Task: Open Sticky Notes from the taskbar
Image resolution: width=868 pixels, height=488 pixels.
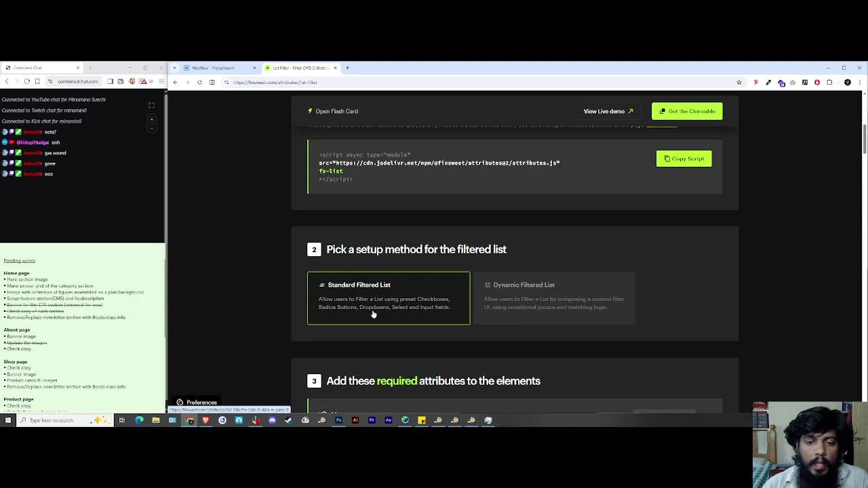Action: pos(421,420)
